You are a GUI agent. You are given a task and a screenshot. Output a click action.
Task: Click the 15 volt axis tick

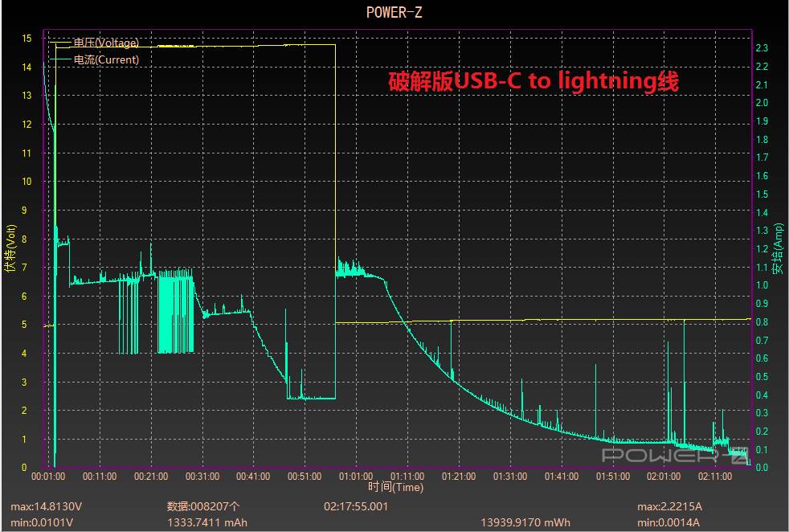point(27,39)
